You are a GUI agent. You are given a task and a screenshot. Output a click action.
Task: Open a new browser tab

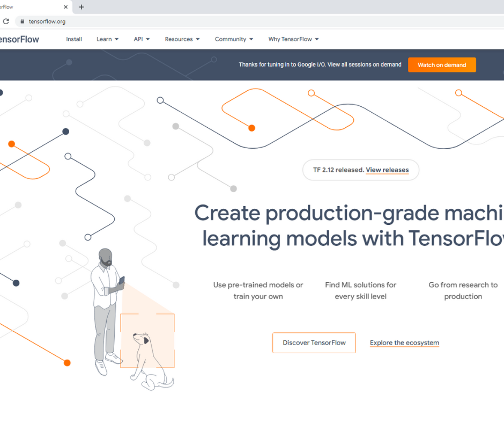(x=81, y=7)
